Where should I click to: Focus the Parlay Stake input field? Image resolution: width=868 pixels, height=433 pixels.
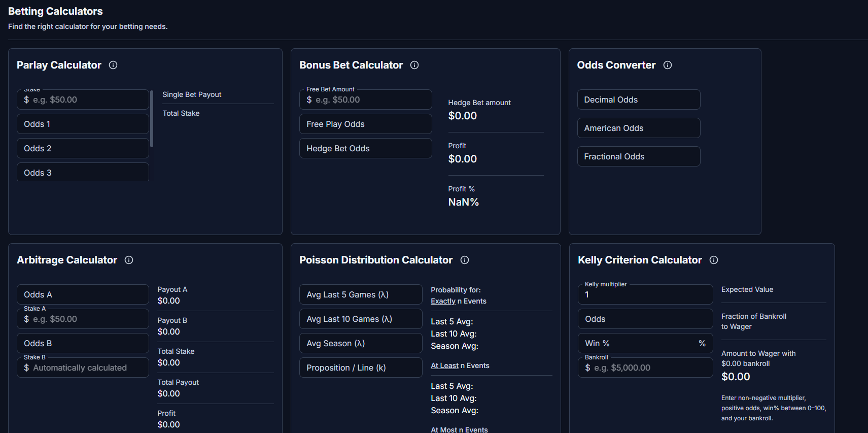tap(83, 99)
